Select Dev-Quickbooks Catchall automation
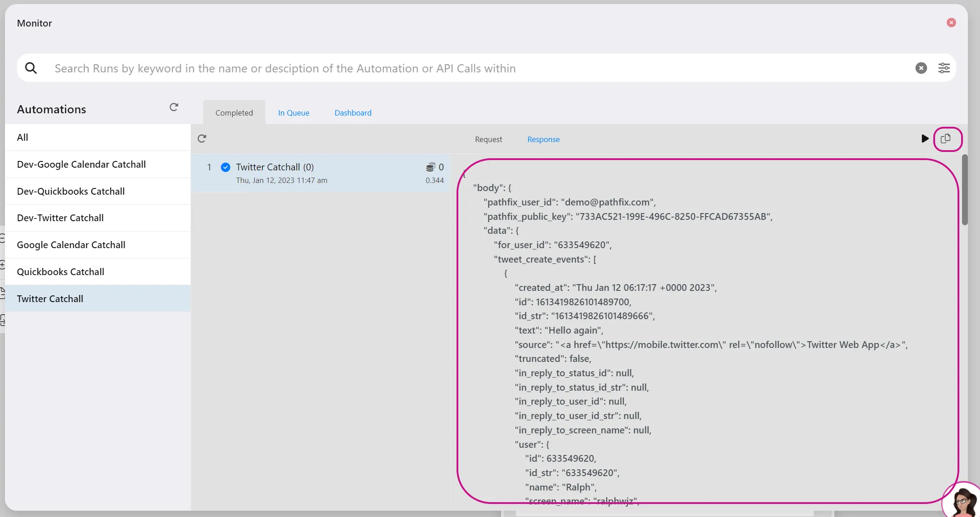 pos(98,192)
